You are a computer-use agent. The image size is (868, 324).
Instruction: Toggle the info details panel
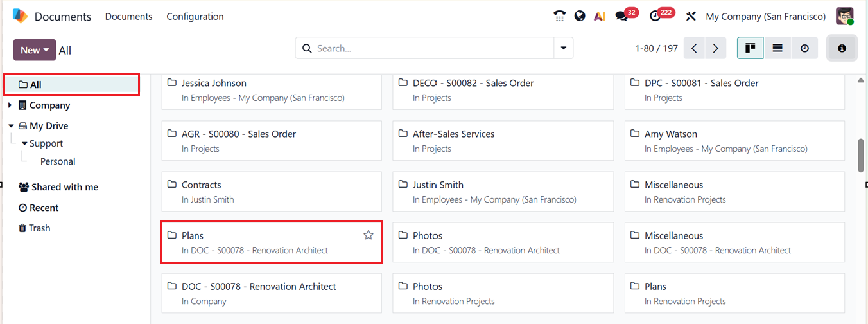click(x=842, y=48)
